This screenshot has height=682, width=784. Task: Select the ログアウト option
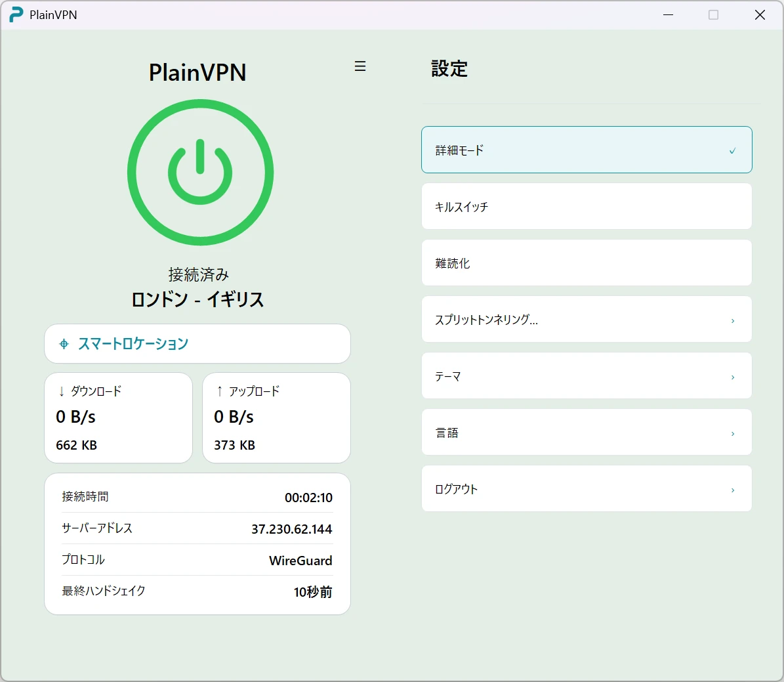click(x=587, y=489)
